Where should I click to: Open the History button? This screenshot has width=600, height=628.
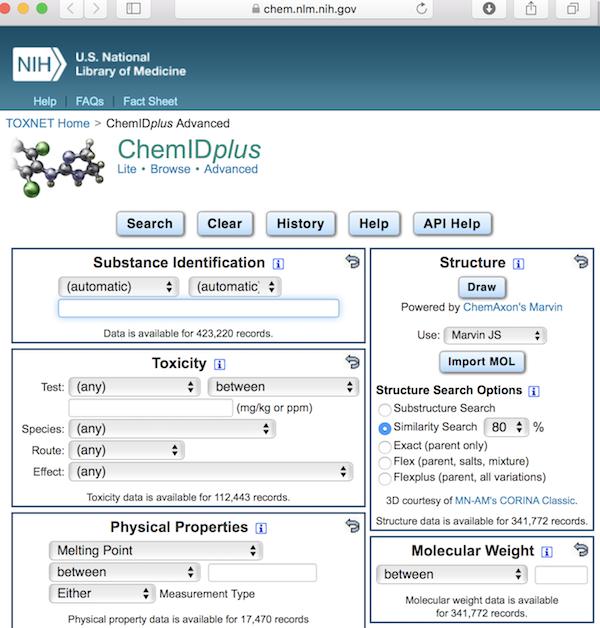301,223
